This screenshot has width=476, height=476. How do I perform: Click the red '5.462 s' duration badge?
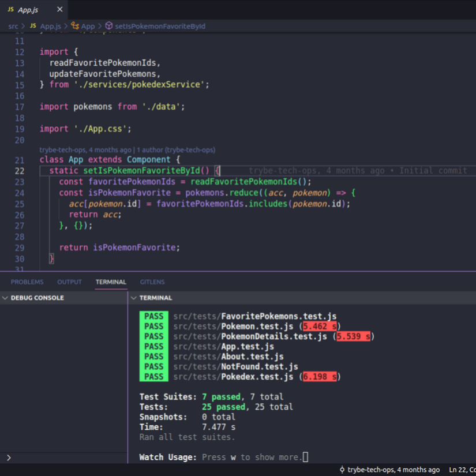click(x=320, y=327)
